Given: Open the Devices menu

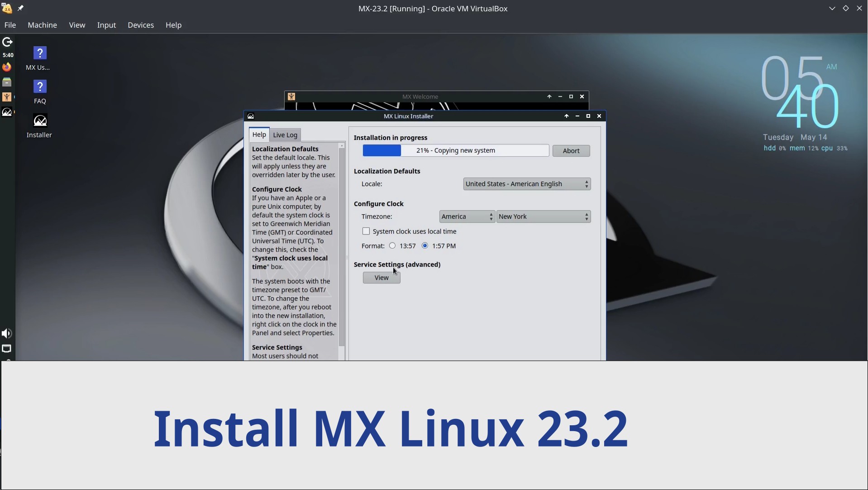Looking at the screenshot, I should click(x=140, y=25).
